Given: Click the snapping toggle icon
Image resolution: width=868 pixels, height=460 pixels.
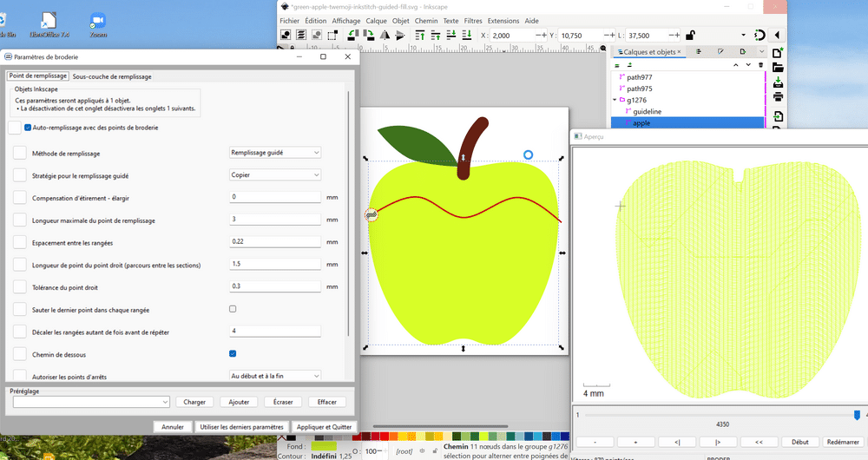Looking at the screenshot, I should click(759, 35).
